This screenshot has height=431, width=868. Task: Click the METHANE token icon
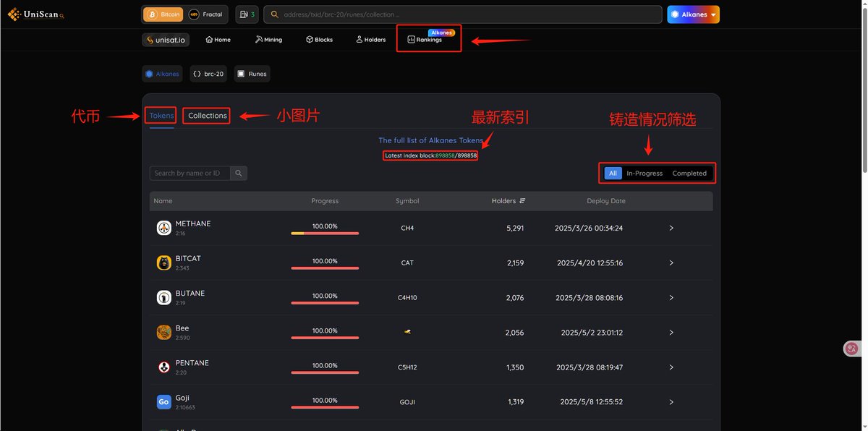[163, 228]
